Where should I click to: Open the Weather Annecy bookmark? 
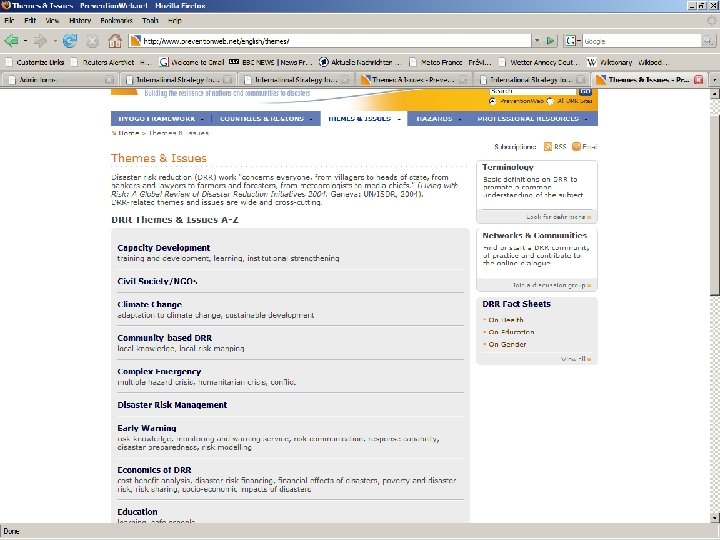538,62
